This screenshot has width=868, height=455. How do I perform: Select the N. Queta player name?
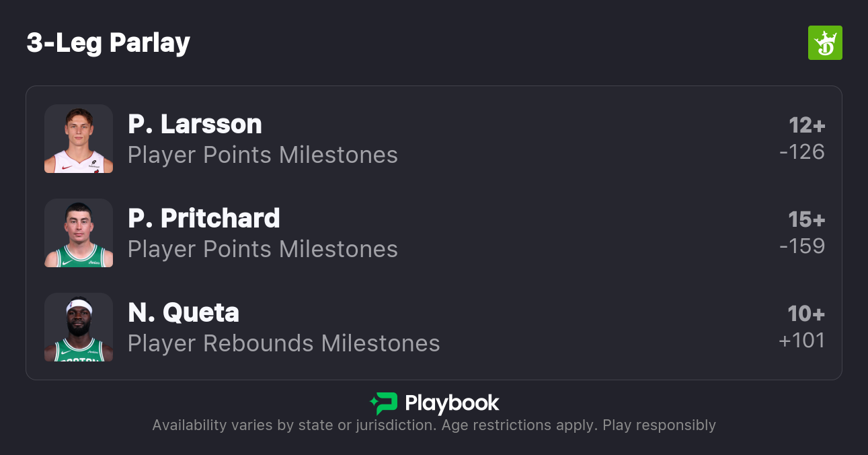tap(184, 313)
